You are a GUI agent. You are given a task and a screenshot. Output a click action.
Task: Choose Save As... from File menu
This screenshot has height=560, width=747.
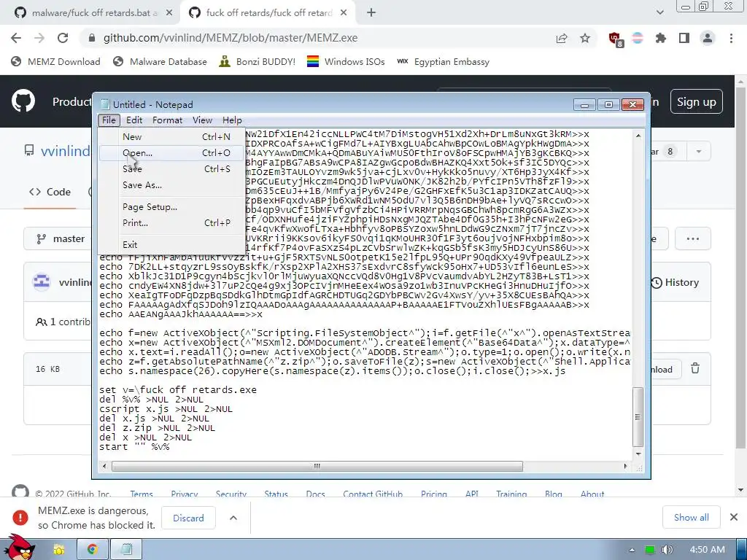172,184
